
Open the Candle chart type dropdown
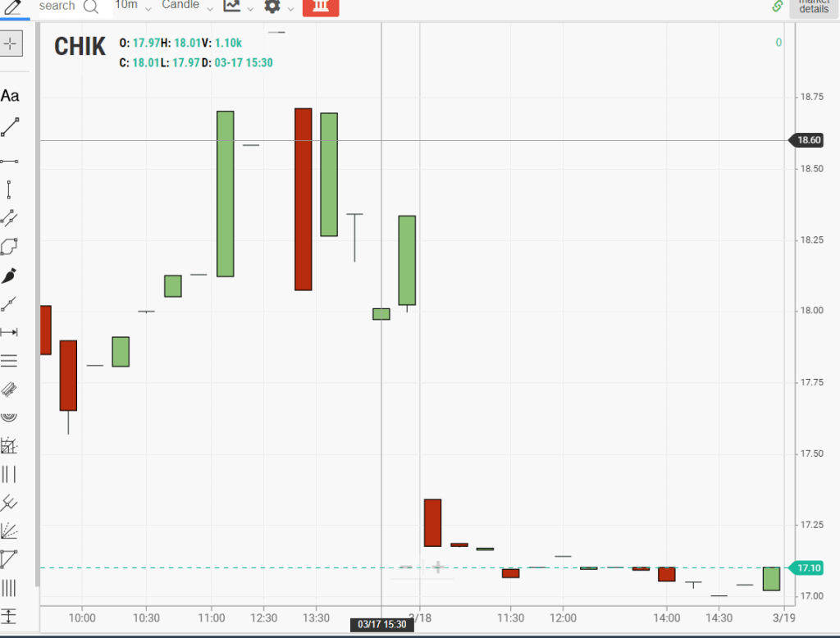(187, 7)
